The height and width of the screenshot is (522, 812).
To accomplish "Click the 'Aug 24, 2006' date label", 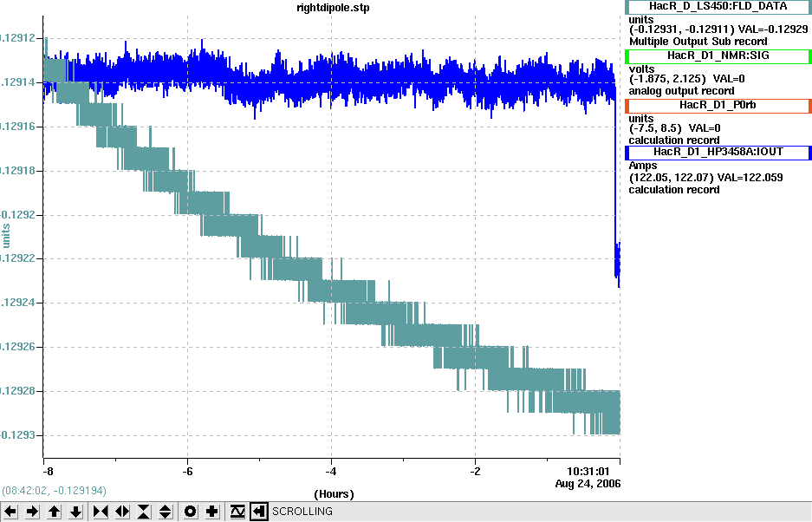I will pyautogui.click(x=588, y=484).
